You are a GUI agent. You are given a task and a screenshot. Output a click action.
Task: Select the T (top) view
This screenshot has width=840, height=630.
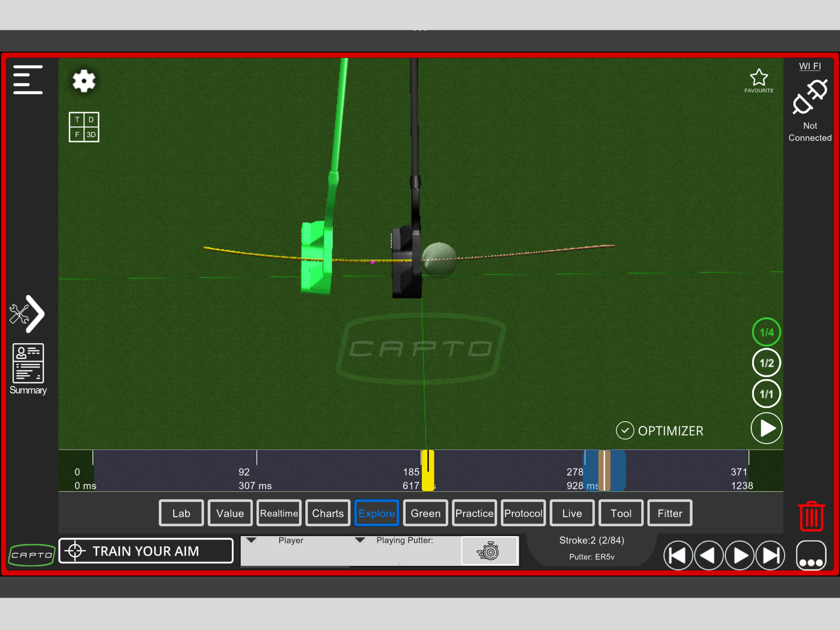77,120
